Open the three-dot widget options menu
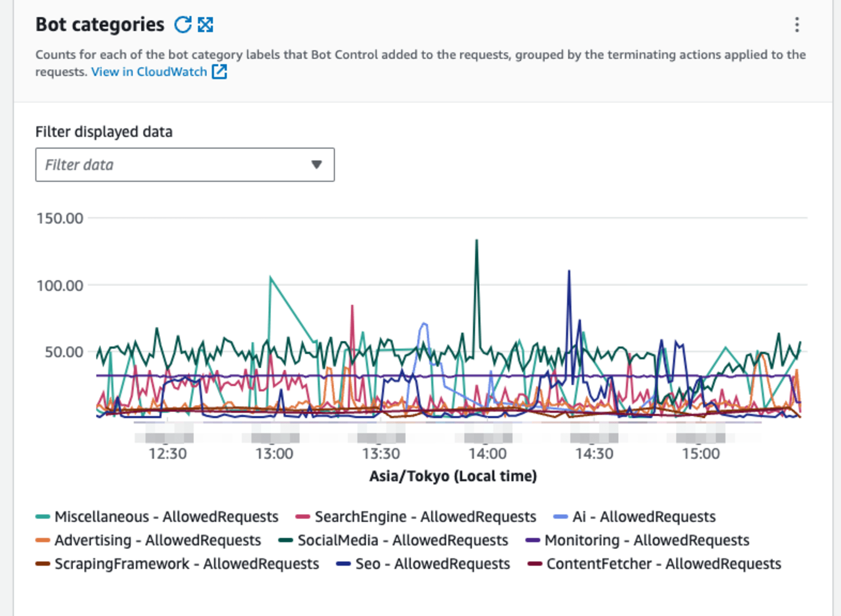The height and width of the screenshot is (616, 841). coord(797,25)
